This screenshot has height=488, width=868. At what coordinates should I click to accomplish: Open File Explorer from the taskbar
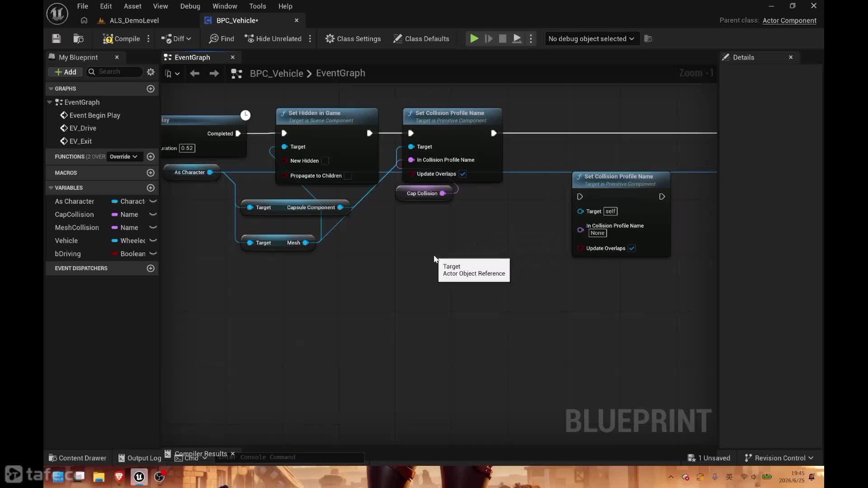(99, 477)
